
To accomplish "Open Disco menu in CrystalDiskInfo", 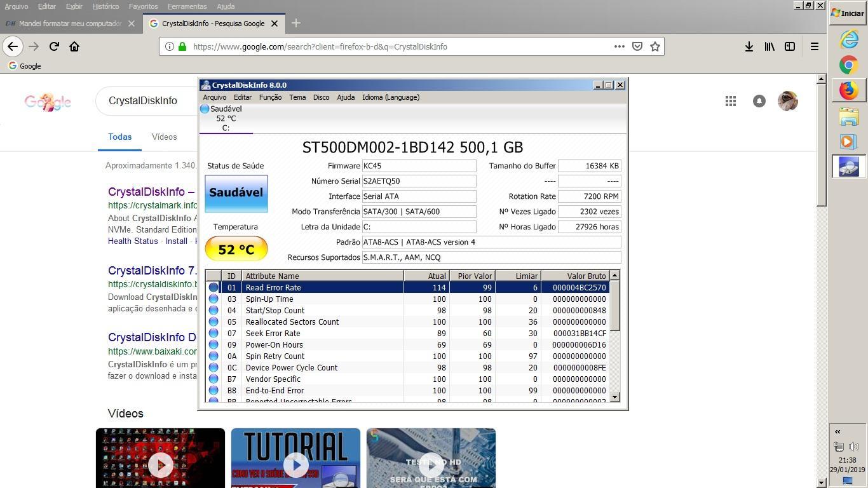I will tap(321, 97).
